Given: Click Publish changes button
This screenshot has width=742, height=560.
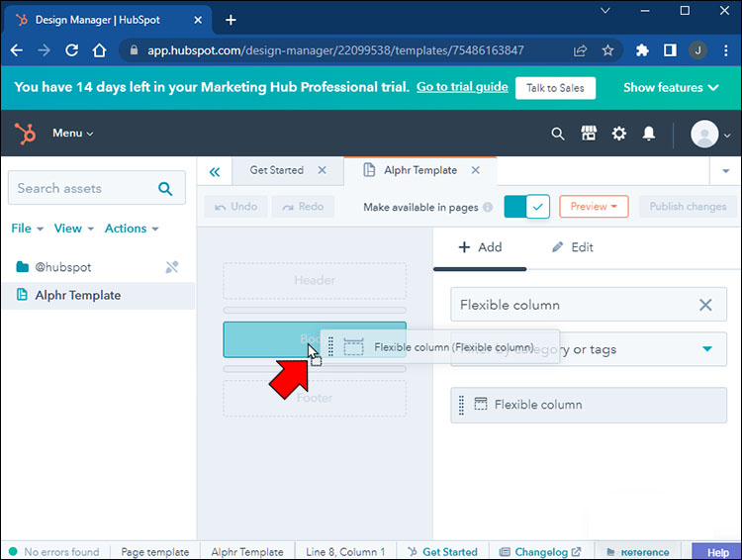Looking at the screenshot, I should 688,207.
